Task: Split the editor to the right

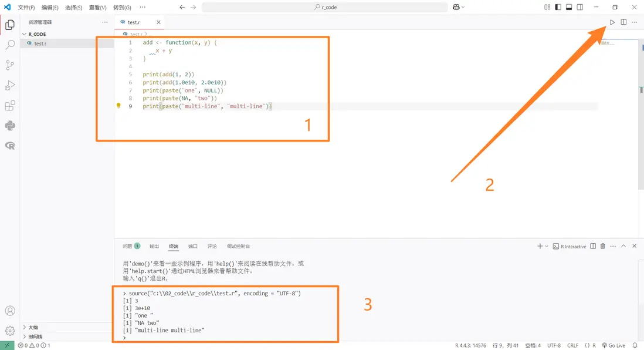Action: (x=623, y=22)
